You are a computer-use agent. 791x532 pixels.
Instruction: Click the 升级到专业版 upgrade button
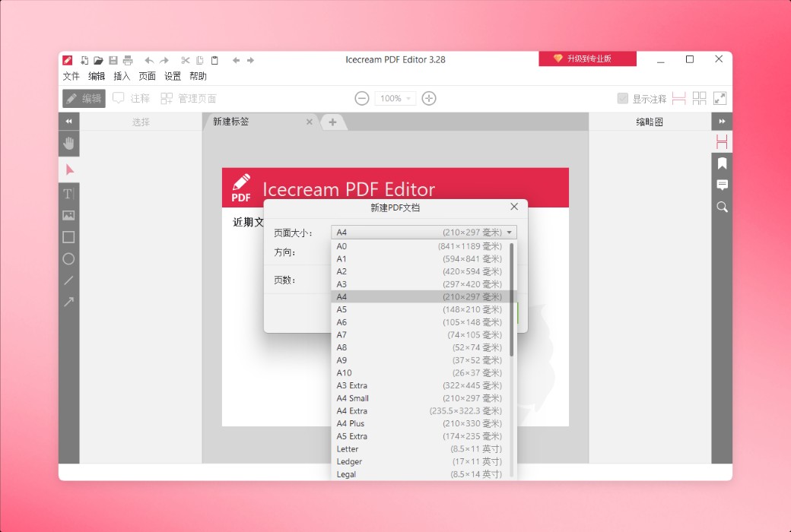pyautogui.click(x=587, y=59)
